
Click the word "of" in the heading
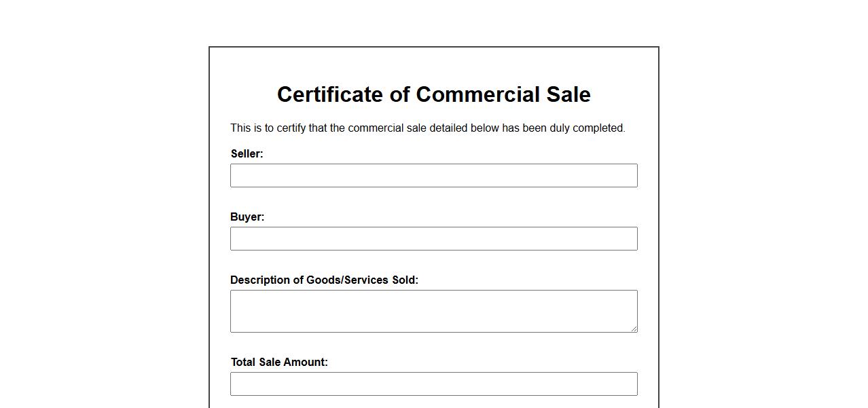399,94
